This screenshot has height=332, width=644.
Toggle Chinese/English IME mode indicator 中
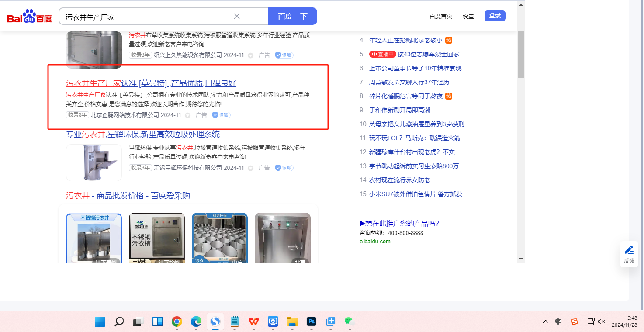click(x=558, y=322)
